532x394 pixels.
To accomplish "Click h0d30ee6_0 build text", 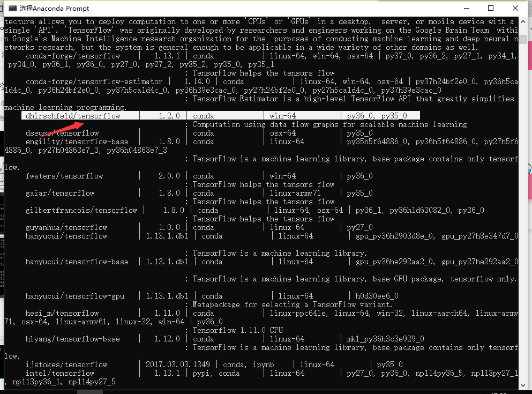I will pyautogui.click(x=377, y=296).
